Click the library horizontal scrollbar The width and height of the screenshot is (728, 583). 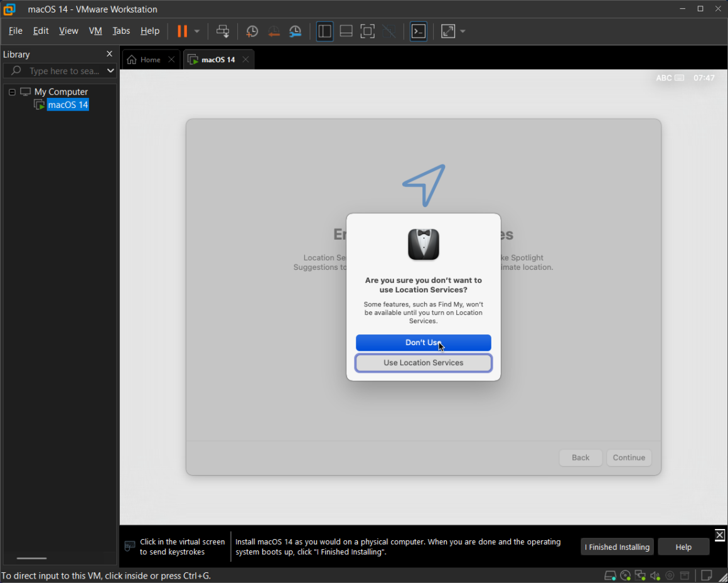pos(31,558)
